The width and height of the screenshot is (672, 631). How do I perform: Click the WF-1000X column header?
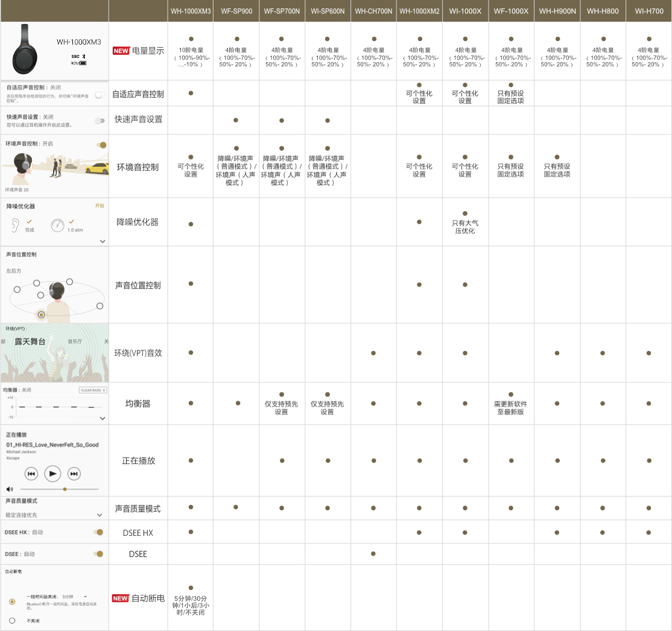pos(512,11)
